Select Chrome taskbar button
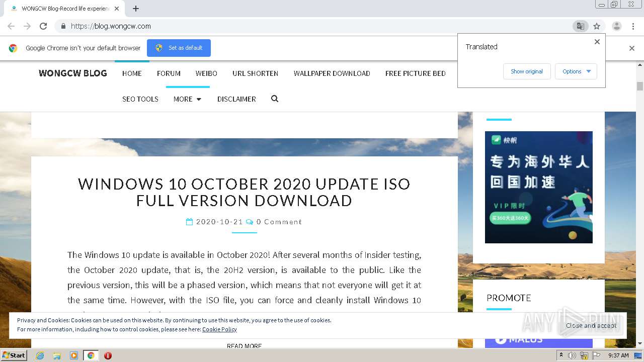 pos(91,355)
